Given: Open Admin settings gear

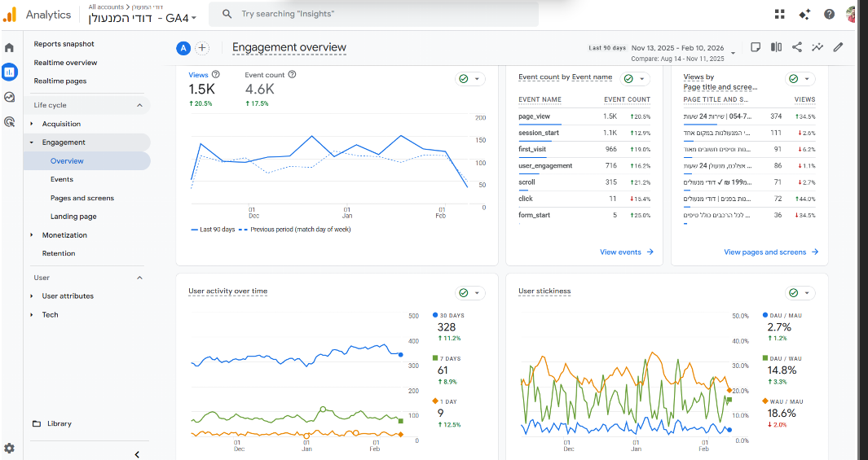Looking at the screenshot, I should click(9, 448).
